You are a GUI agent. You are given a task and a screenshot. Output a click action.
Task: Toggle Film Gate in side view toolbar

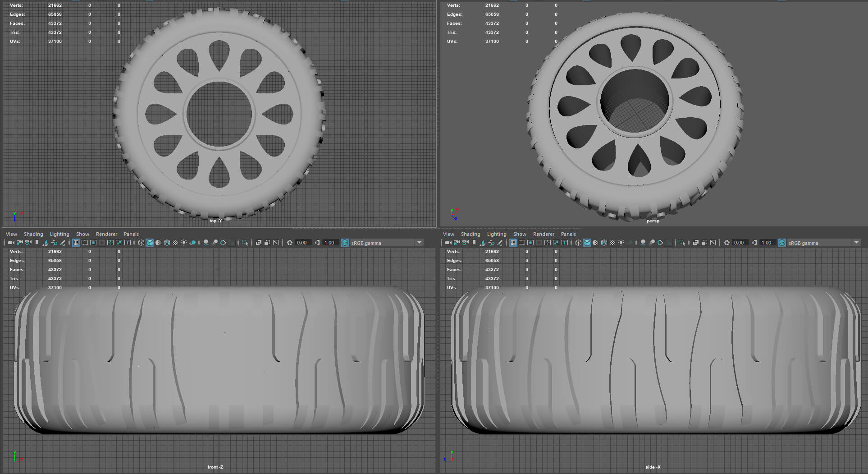click(x=522, y=243)
